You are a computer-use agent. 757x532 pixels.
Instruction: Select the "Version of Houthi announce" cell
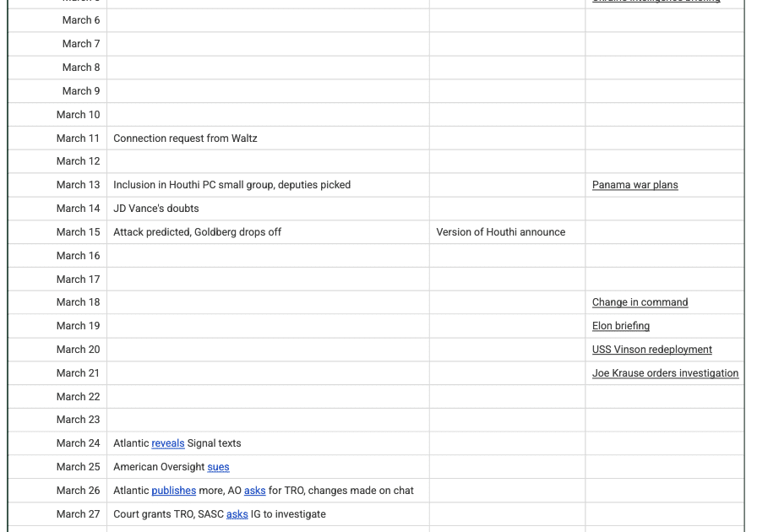point(501,232)
